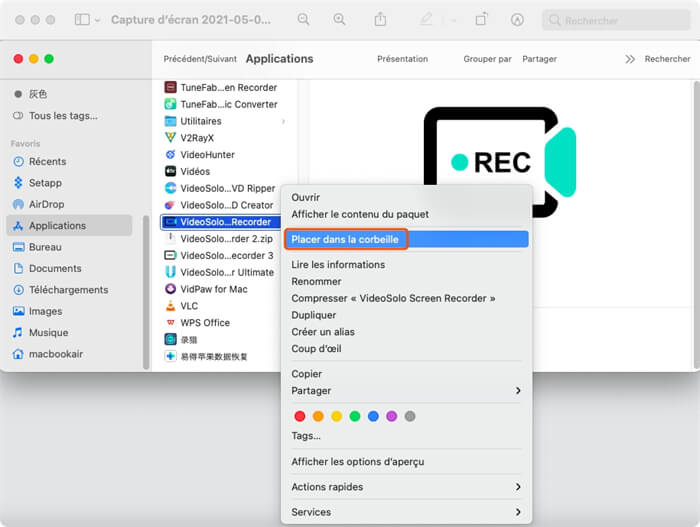Screen dimensions: 700x527
Task: Select TuneFab...en Recorder app icon
Action: point(170,87)
